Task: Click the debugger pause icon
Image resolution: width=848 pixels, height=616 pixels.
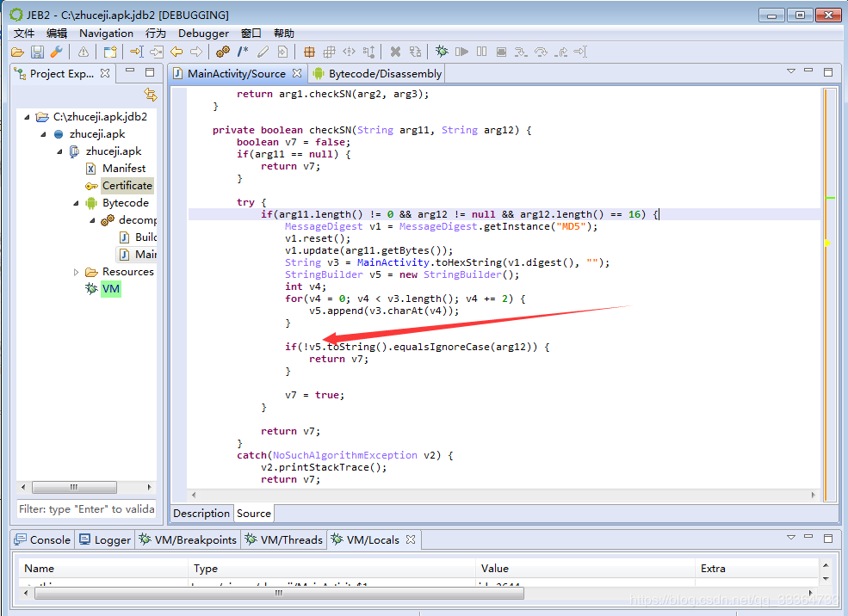Action: coord(481,52)
